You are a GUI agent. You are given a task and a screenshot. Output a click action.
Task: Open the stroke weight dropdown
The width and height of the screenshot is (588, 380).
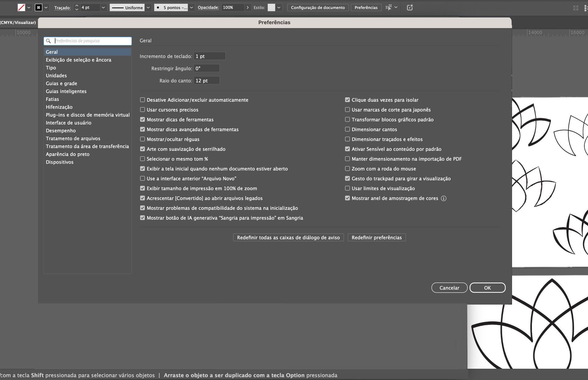coord(103,7)
